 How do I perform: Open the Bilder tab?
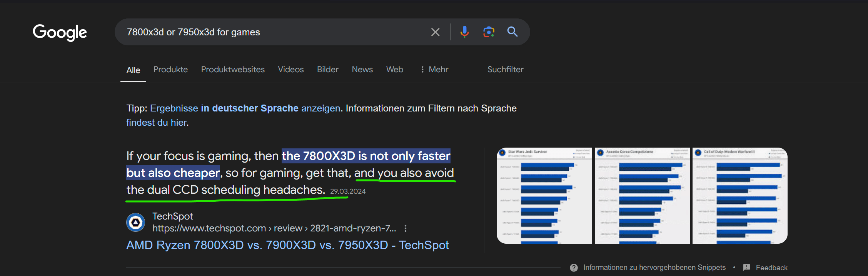tap(328, 70)
